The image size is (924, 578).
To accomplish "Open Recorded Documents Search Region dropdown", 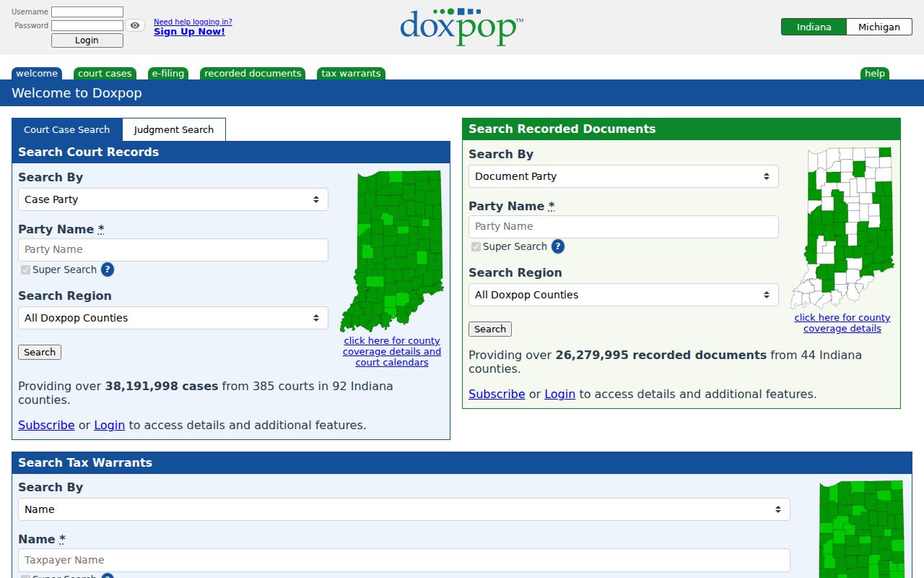I will coord(624,295).
